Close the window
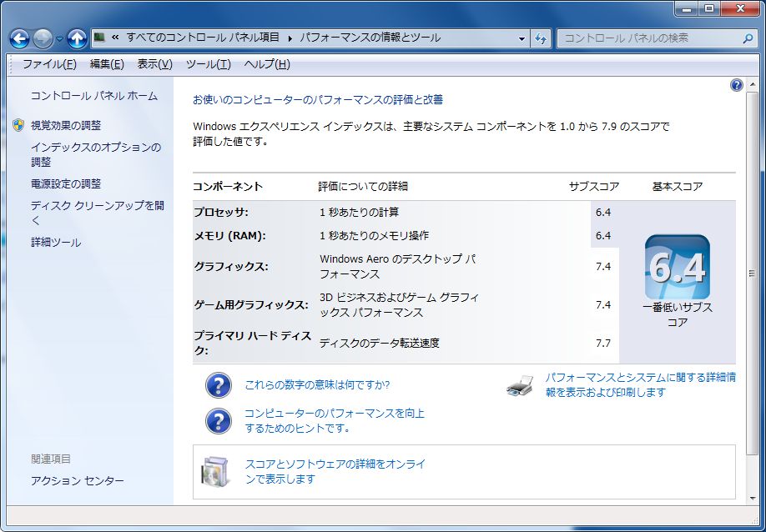This screenshot has width=766, height=532. pos(741,8)
